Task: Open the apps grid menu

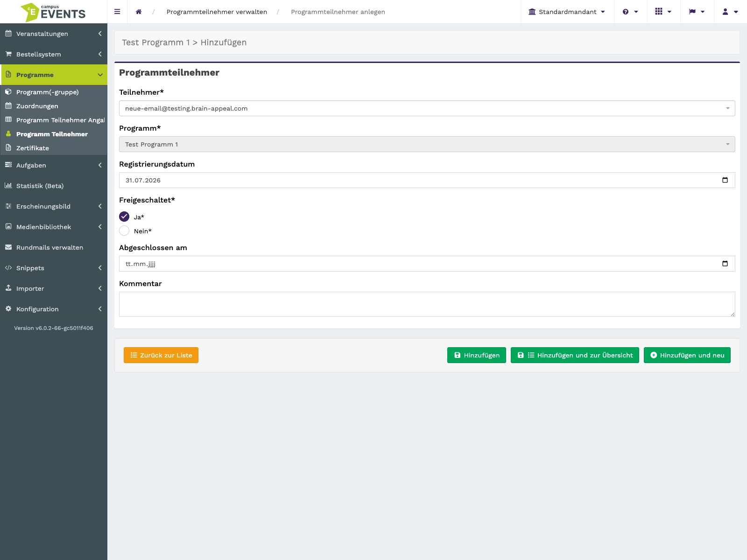Action: pyautogui.click(x=663, y=12)
